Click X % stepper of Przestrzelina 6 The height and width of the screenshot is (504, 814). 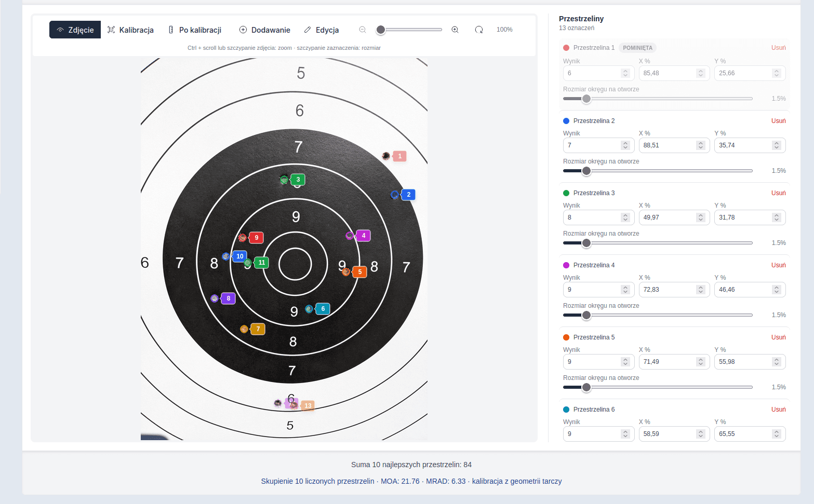point(701,434)
